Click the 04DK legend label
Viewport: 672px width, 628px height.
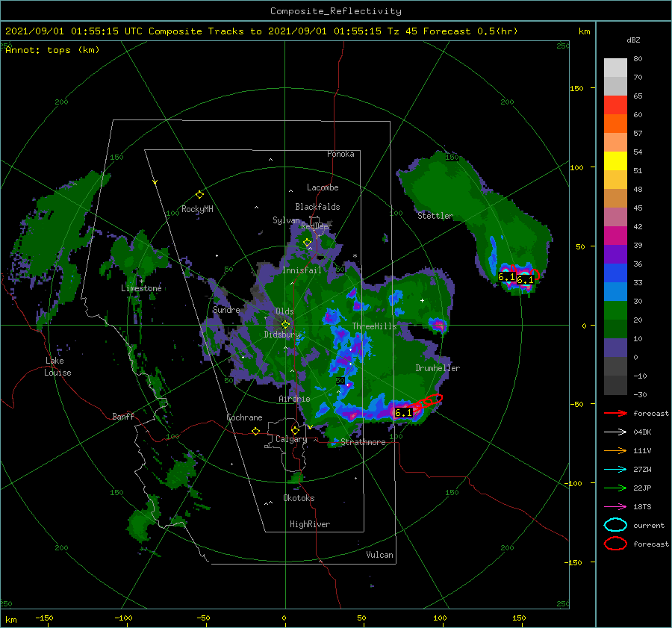[x=642, y=432]
